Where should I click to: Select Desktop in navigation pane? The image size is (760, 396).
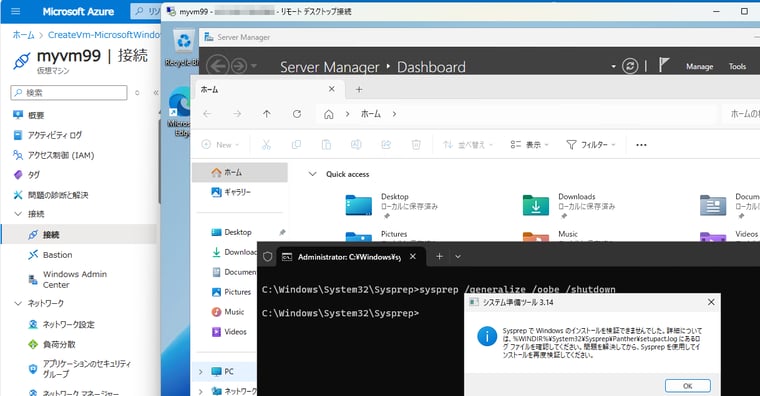(231, 232)
